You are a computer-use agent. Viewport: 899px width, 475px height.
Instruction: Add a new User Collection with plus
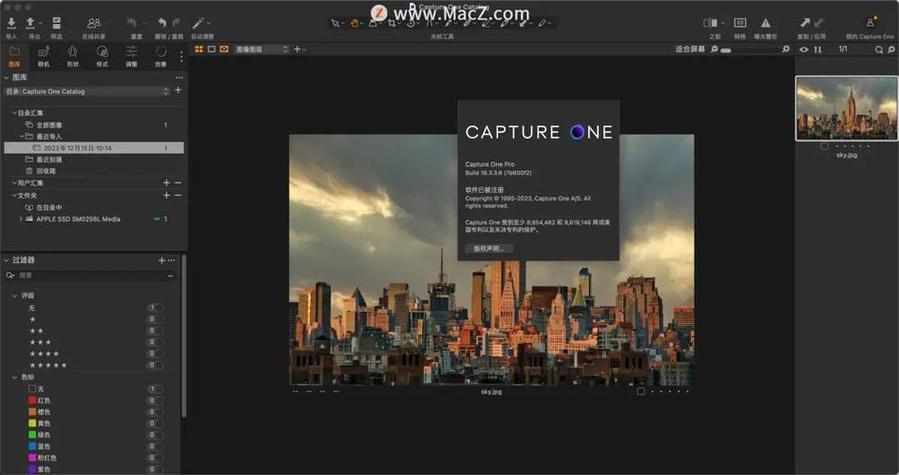166,182
